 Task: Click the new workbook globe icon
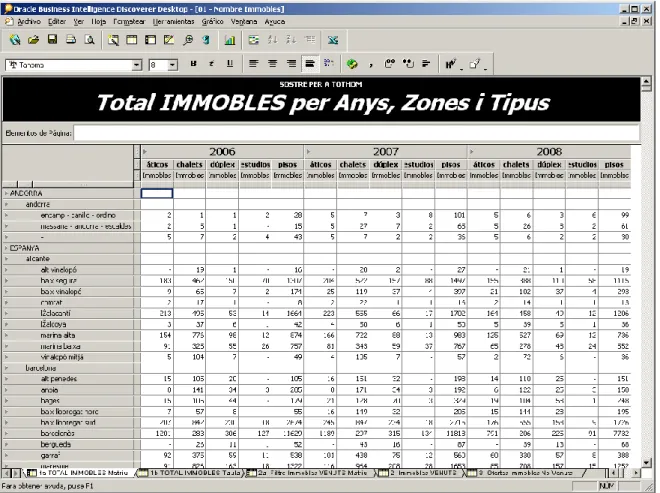click(15, 40)
